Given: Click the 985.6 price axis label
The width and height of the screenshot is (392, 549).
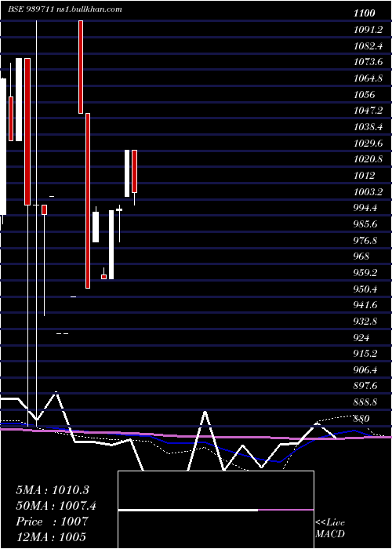Looking at the screenshot, I should (x=365, y=224).
